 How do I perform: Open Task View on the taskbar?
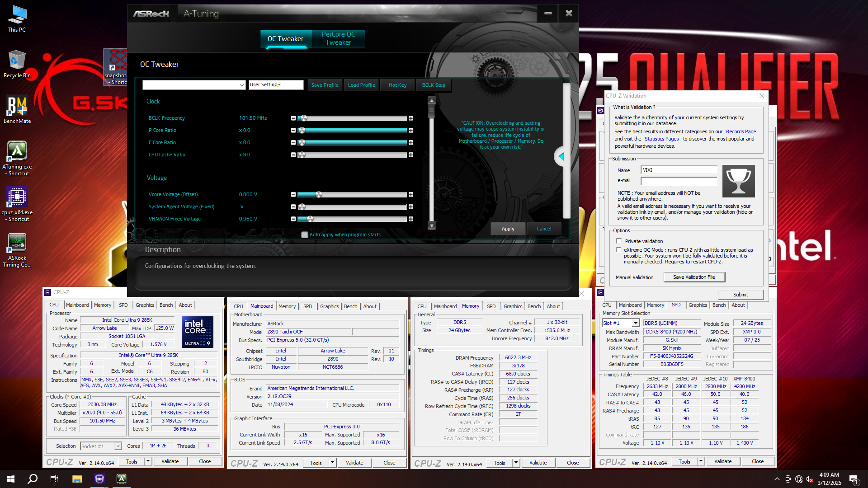coord(54,479)
